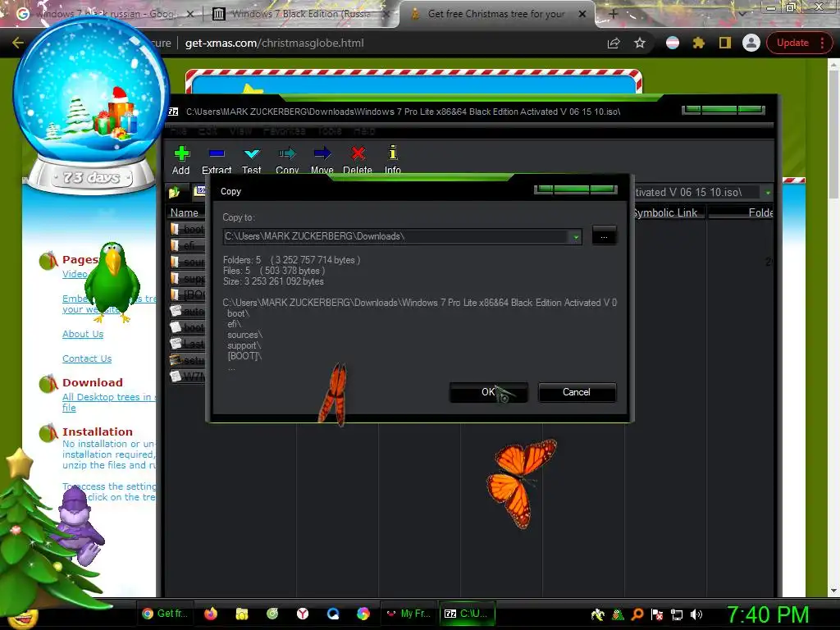Open the Video link under Pages

pyautogui.click(x=75, y=274)
